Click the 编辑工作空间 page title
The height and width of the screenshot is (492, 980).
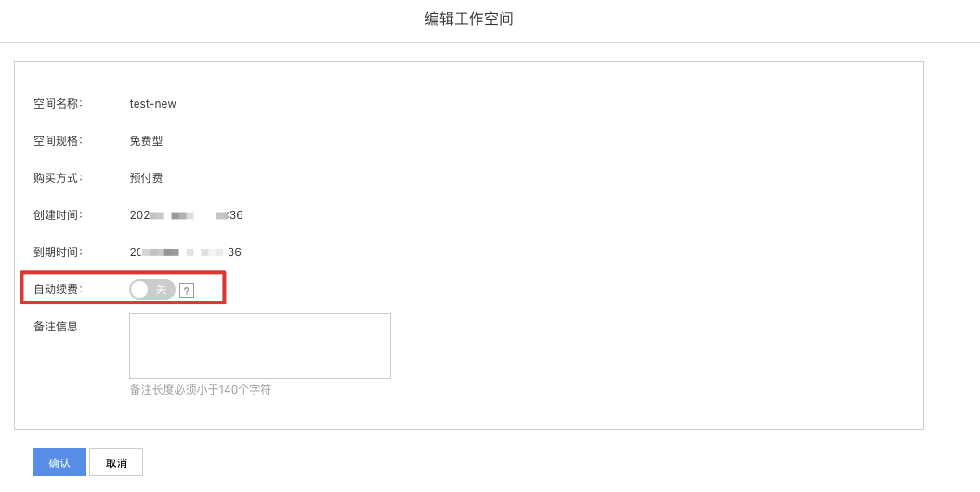click(469, 19)
